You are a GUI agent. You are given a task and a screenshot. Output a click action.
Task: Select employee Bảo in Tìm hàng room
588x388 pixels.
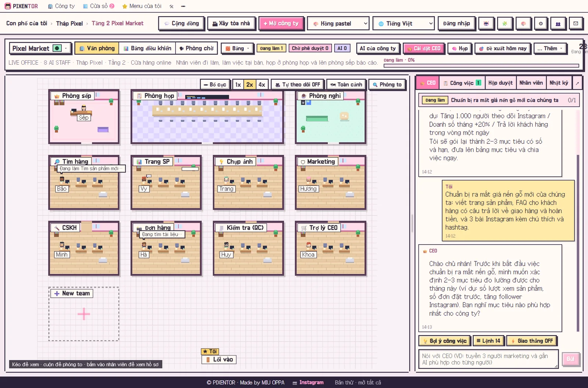click(62, 180)
